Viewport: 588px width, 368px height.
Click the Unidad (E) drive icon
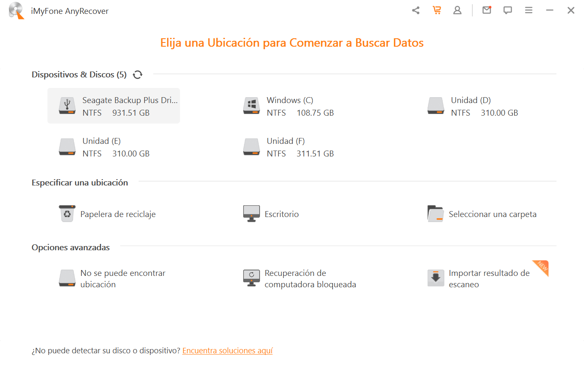pyautogui.click(x=67, y=147)
